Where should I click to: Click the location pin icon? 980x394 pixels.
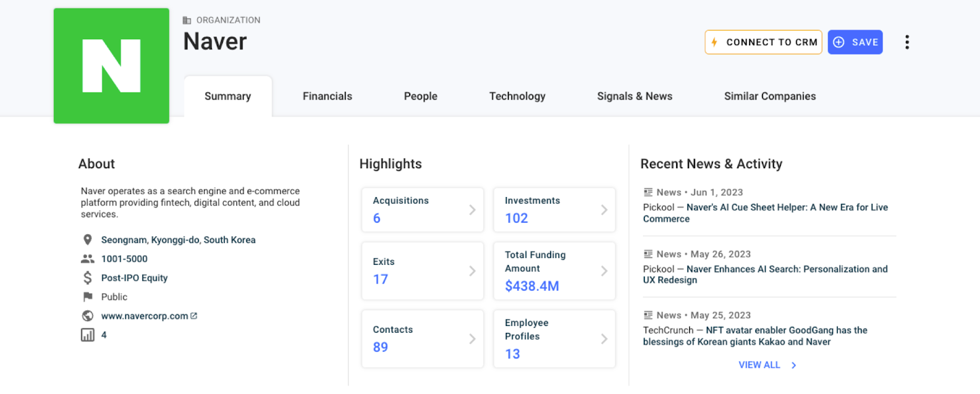88,240
